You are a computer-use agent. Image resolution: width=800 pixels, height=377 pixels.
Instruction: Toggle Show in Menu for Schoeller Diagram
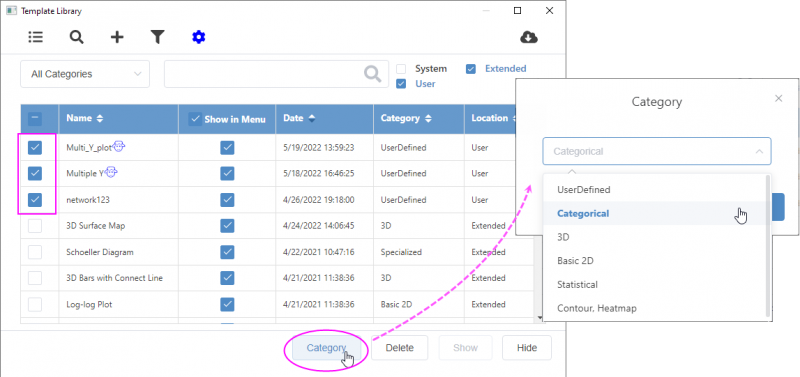tap(227, 252)
